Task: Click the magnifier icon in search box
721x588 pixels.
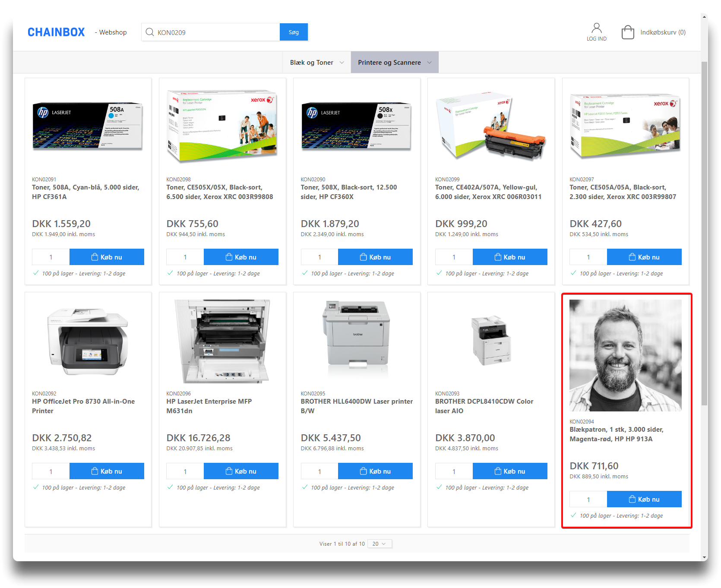Action: (x=150, y=32)
